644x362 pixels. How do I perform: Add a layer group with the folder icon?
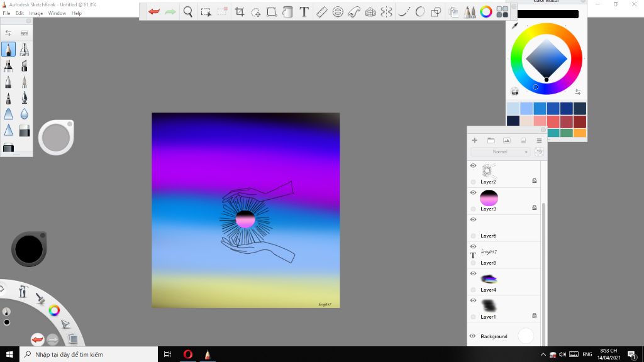(491, 140)
